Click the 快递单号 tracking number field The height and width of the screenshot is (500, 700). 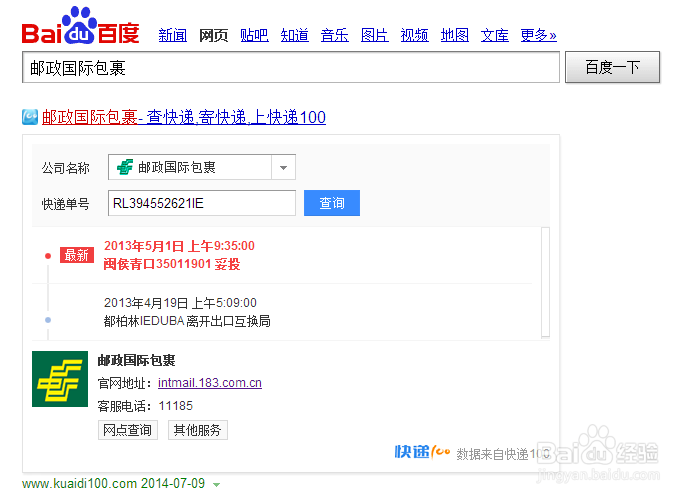(202, 203)
